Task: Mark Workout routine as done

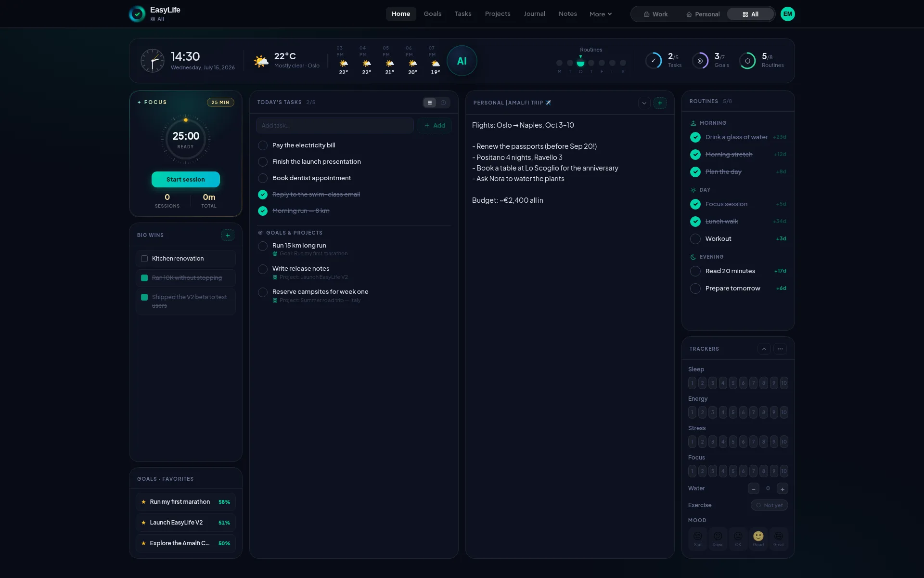Action: [x=695, y=239]
